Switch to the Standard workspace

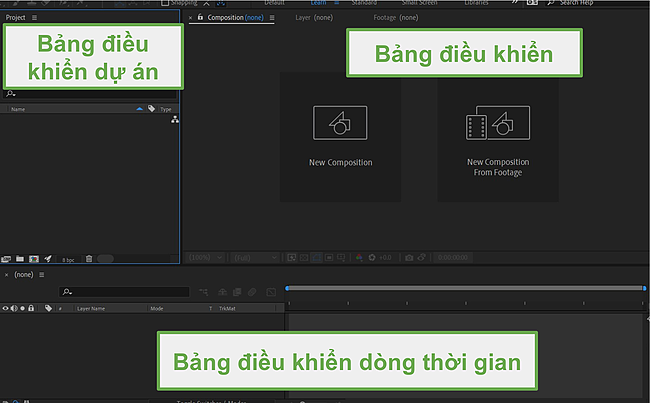pos(364,2)
